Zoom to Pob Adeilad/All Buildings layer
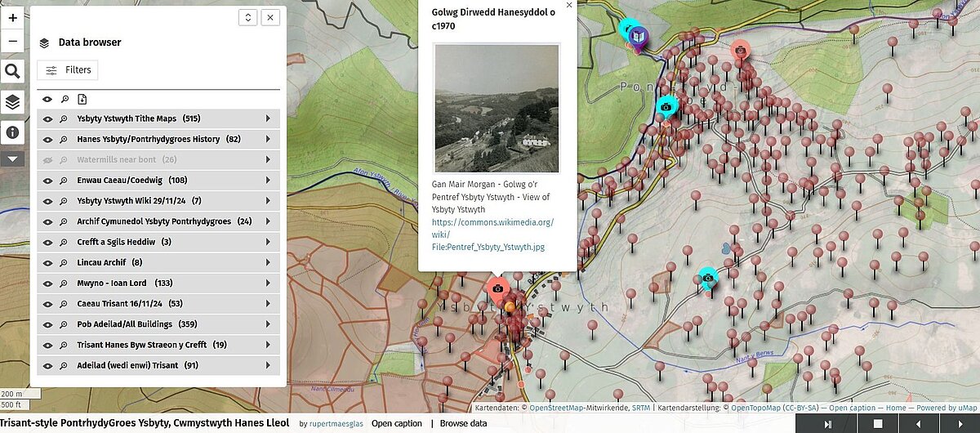 coord(64,324)
